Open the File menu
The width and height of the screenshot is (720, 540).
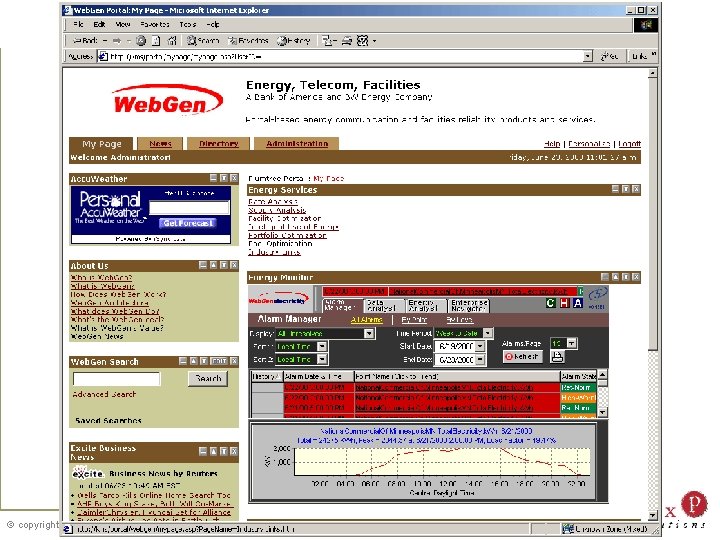coord(79,24)
